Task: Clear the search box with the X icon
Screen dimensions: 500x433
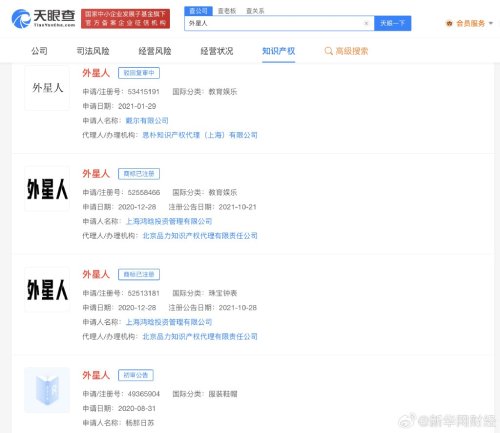Action: 366,23
